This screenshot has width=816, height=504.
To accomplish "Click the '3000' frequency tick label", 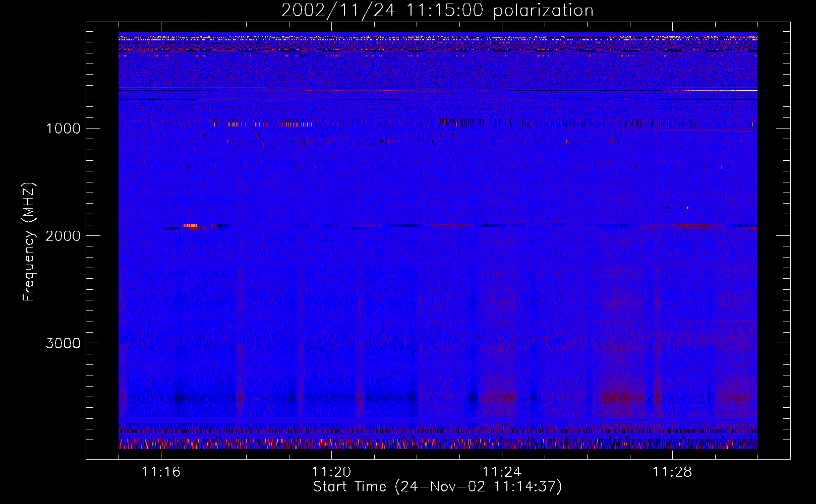I will click(63, 343).
